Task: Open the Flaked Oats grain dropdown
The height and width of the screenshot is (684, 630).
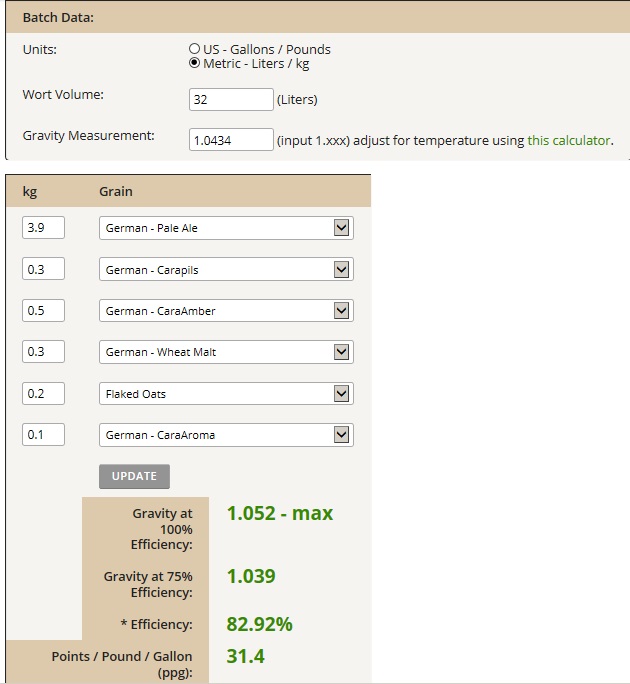Action: 226,394
